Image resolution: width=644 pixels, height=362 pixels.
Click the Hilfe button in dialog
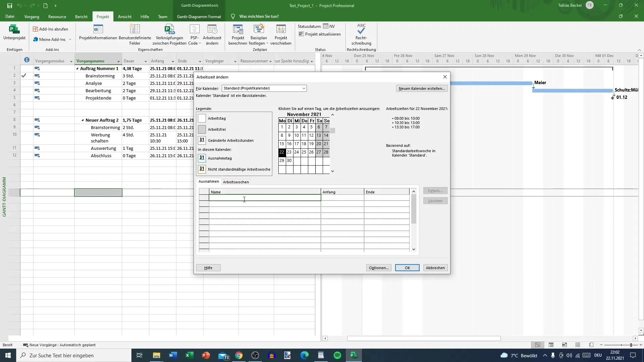pos(208,268)
